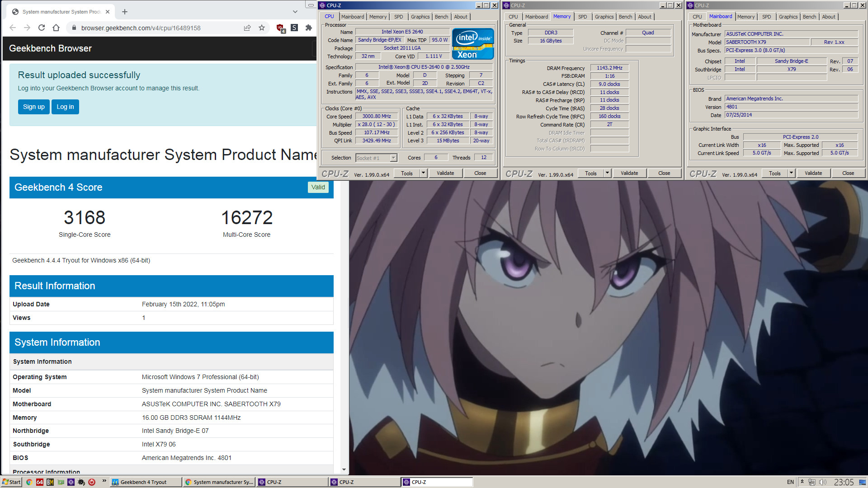Open the uBlock Origin extension icon
868x488 pixels.
click(280, 28)
